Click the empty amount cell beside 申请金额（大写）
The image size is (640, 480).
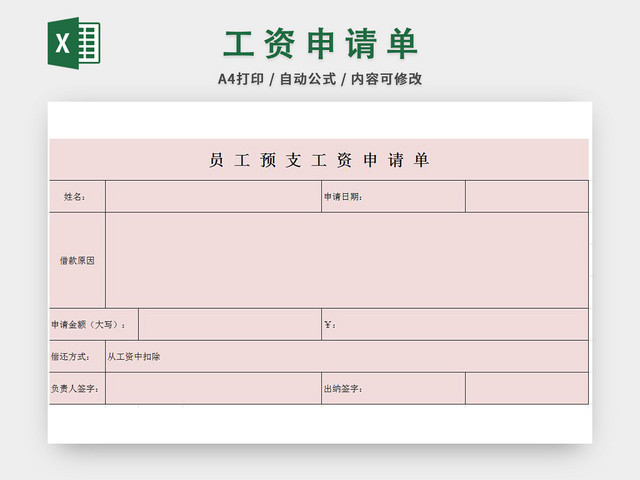click(230, 324)
